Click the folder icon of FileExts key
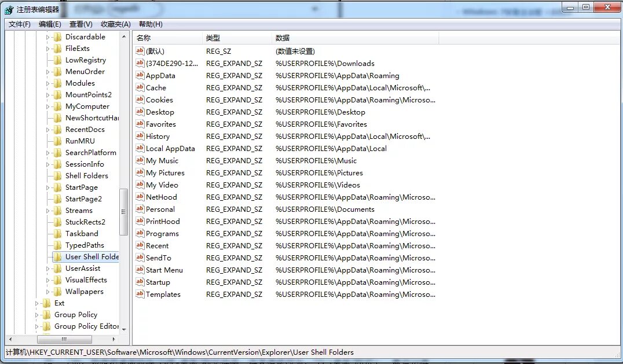 click(x=58, y=49)
